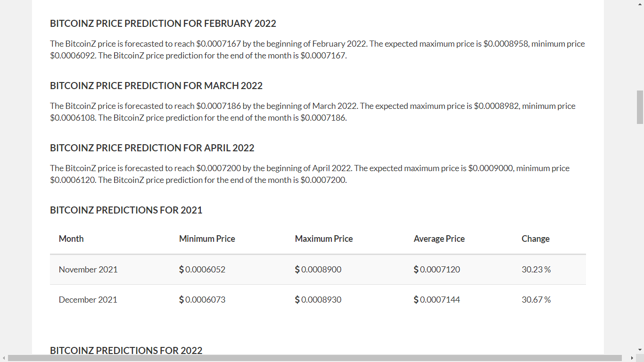Select the February 2022 prediction heading

(x=163, y=24)
